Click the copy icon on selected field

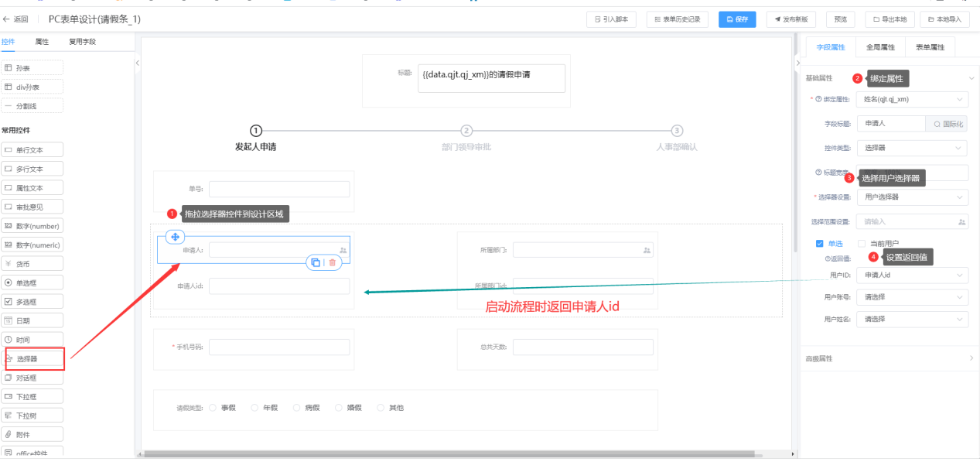316,262
